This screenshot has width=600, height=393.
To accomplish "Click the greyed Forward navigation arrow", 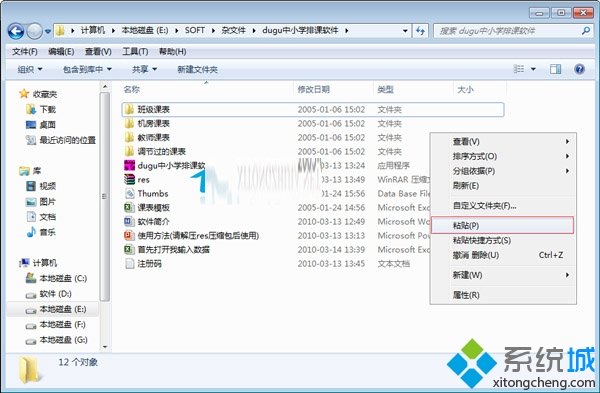I will coord(34,31).
